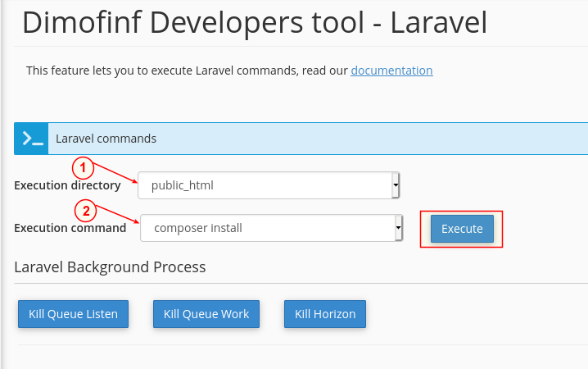This screenshot has width=588, height=369.
Task: Click the Execution directory label
Action: pyautogui.click(x=67, y=185)
